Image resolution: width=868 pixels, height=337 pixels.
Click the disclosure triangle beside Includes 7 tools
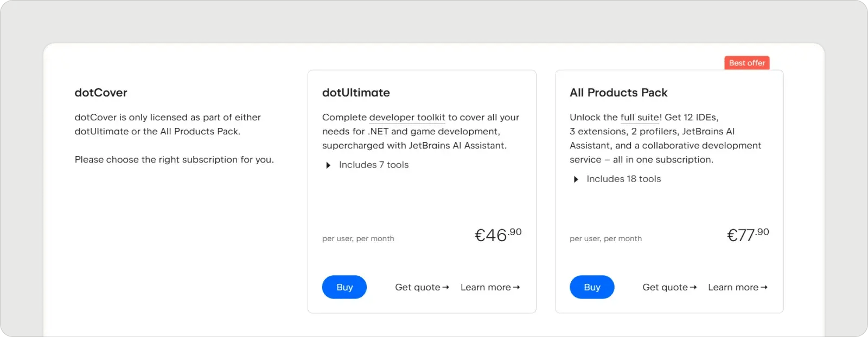328,165
